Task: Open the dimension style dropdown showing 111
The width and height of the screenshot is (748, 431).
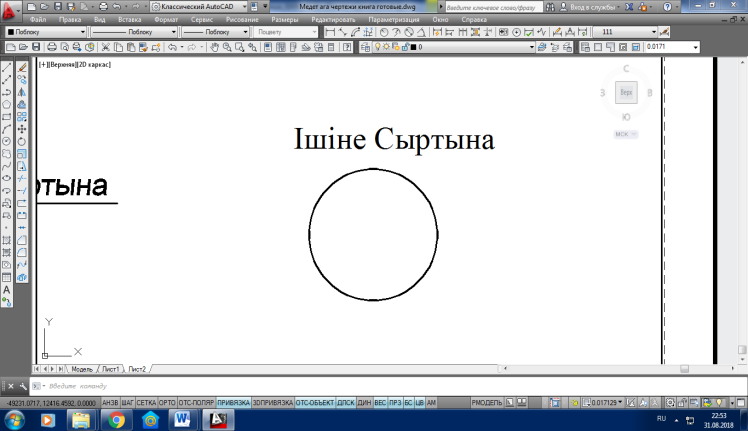Action: point(651,32)
